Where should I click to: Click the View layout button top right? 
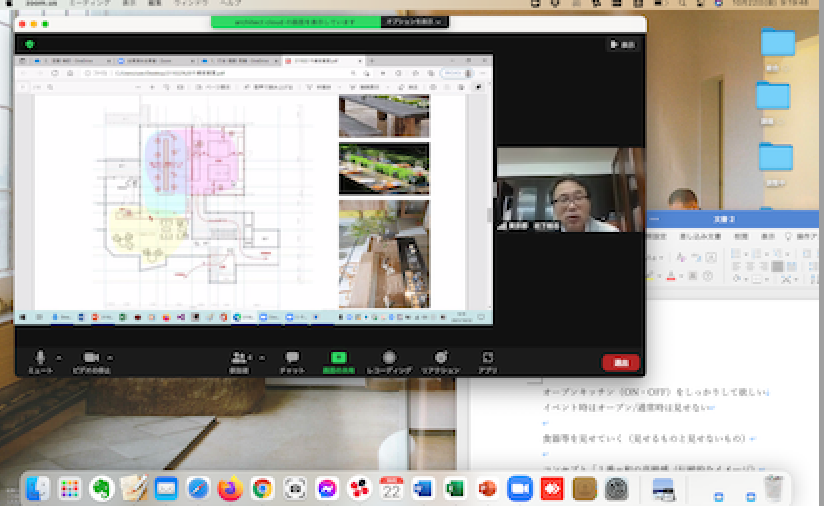click(x=622, y=44)
